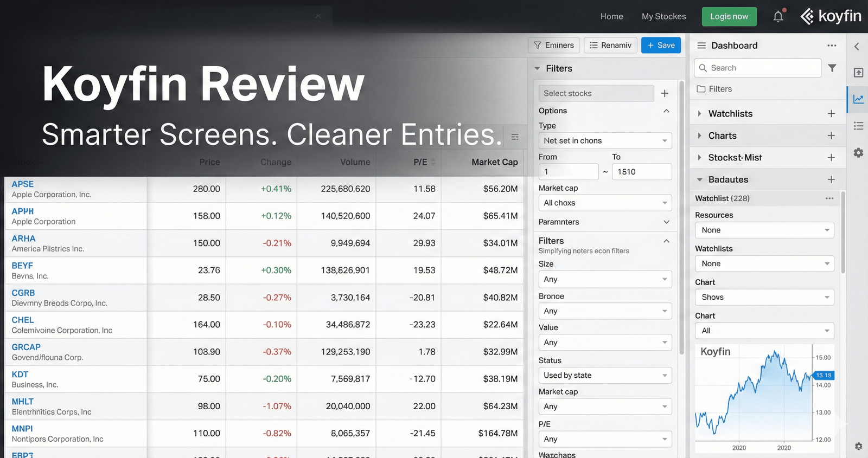This screenshot has height=458, width=868.
Task: Click the Dashboard hamburger icon
Action: pos(701,46)
